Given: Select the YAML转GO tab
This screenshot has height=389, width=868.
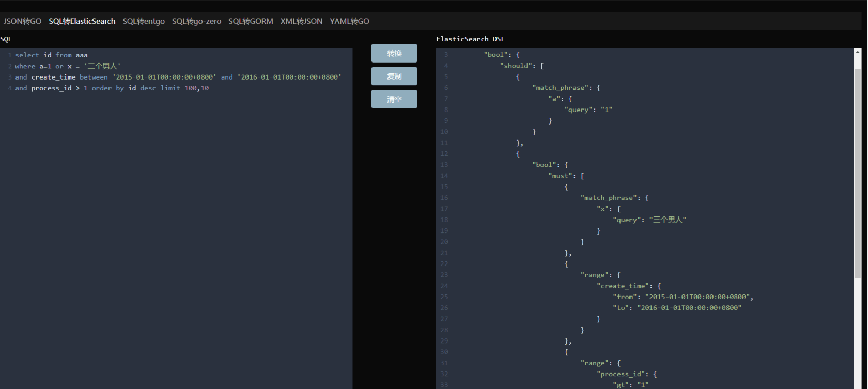Looking at the screenshot, I should pyautogui.click(x=349, y=21).
